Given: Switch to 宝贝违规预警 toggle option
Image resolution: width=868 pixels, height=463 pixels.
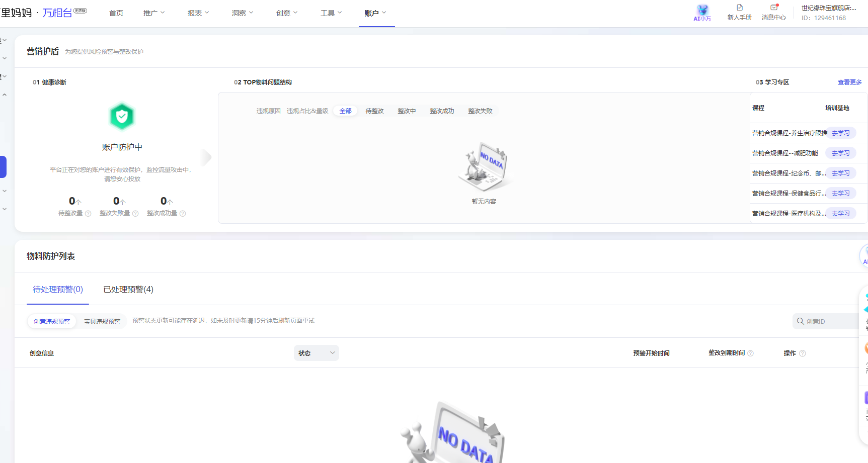Looking at the screenshot, I should [x=102, y=322].
